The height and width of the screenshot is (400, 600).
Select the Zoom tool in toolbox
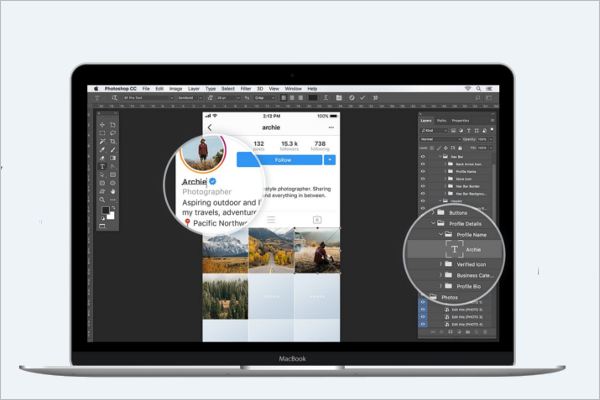click(102, 200)
